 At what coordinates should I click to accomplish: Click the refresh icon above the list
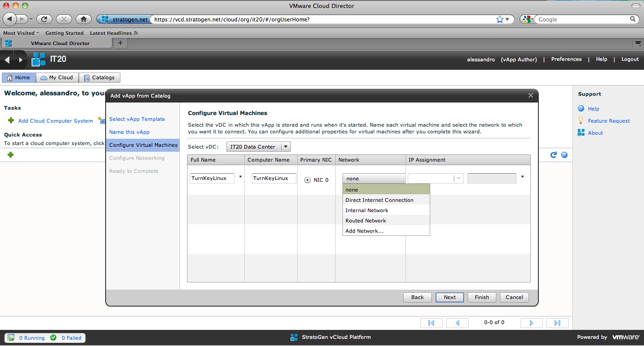(x=554, y=155)
